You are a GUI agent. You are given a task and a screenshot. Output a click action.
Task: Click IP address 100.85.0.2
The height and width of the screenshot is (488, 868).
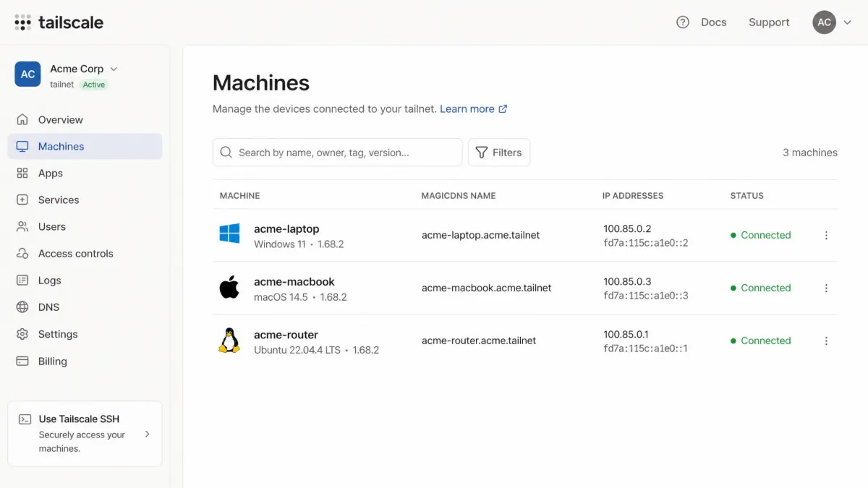[627, 228]
